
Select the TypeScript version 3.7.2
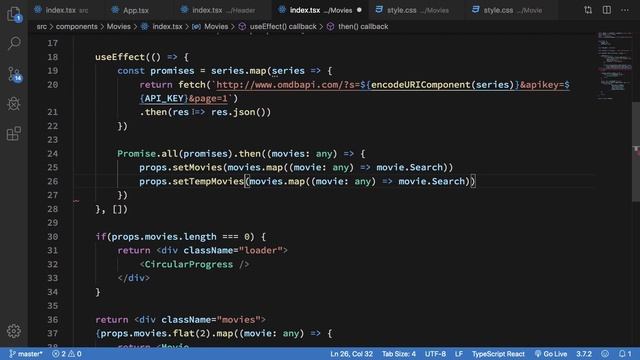584,354
